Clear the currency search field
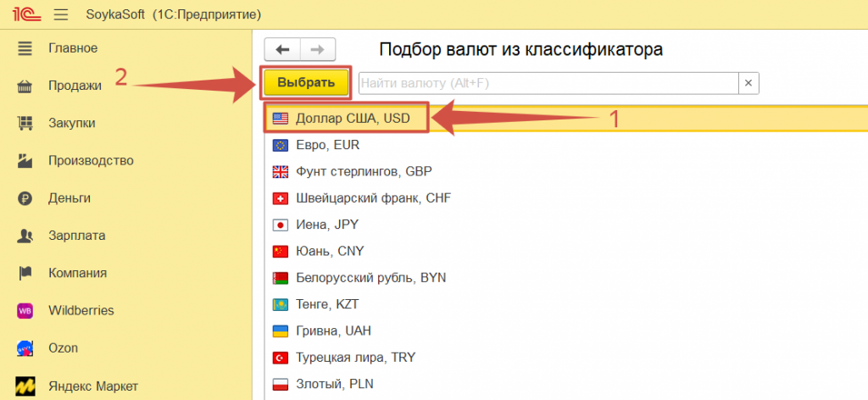This screenshot has width=868, height=400. point(748,83)
